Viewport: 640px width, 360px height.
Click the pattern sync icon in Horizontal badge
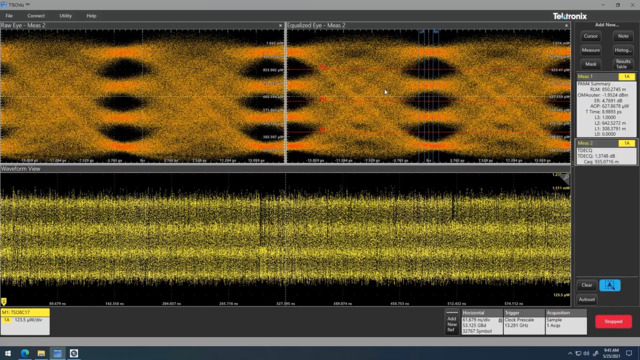[500, 320]
